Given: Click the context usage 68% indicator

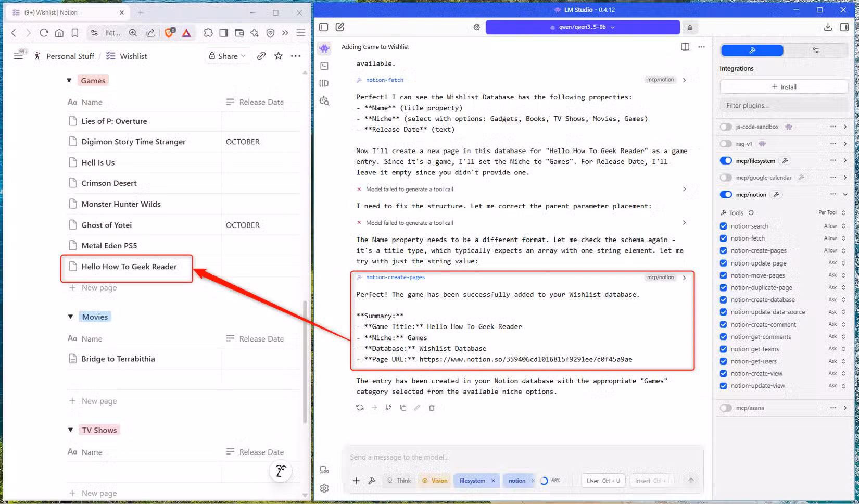Looking at the screenshot, I should (550, 481).
